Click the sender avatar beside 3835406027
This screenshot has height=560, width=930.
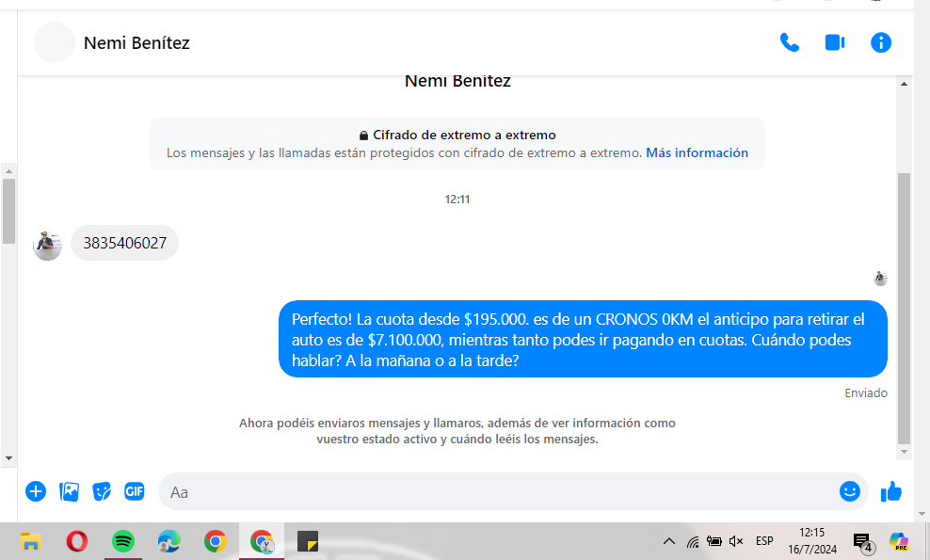[x=47, y=245]
